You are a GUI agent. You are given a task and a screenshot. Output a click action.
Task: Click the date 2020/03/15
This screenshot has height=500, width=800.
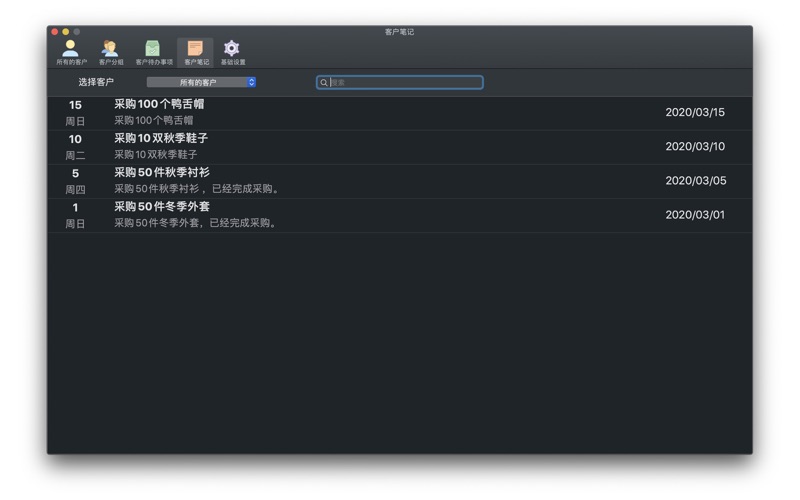(x=695, y=112)
